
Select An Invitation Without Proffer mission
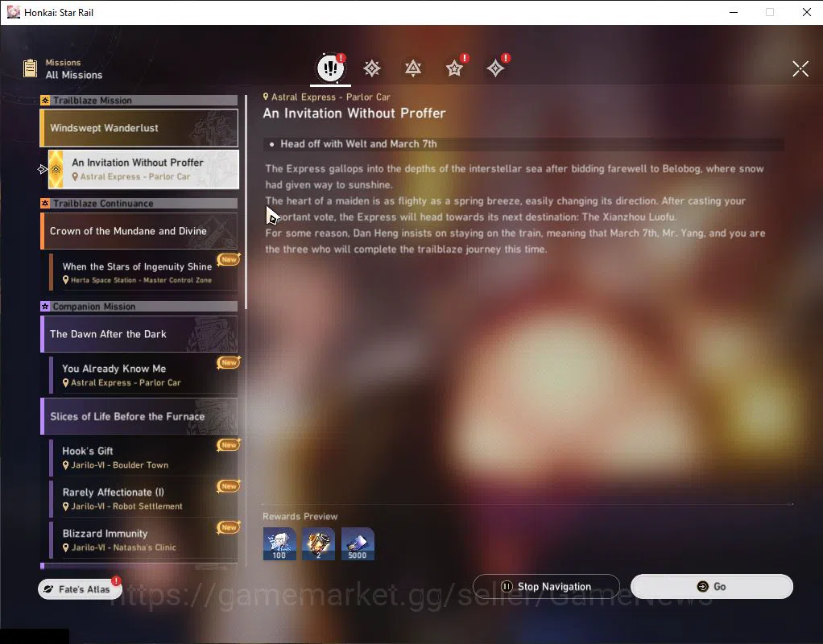click(143, 169)
